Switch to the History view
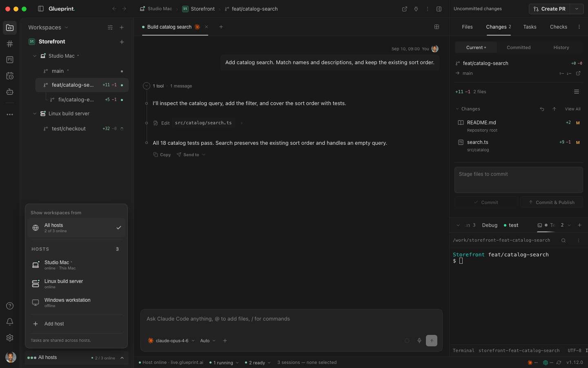This screenshot has width=588, height=368. [561, 47]
